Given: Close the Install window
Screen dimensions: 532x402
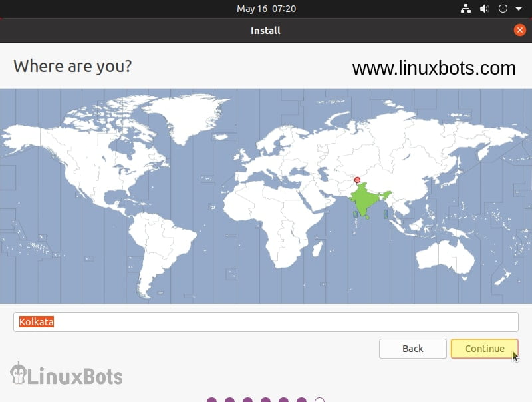Looking at the screenshot, I should (x=519, y=29).
